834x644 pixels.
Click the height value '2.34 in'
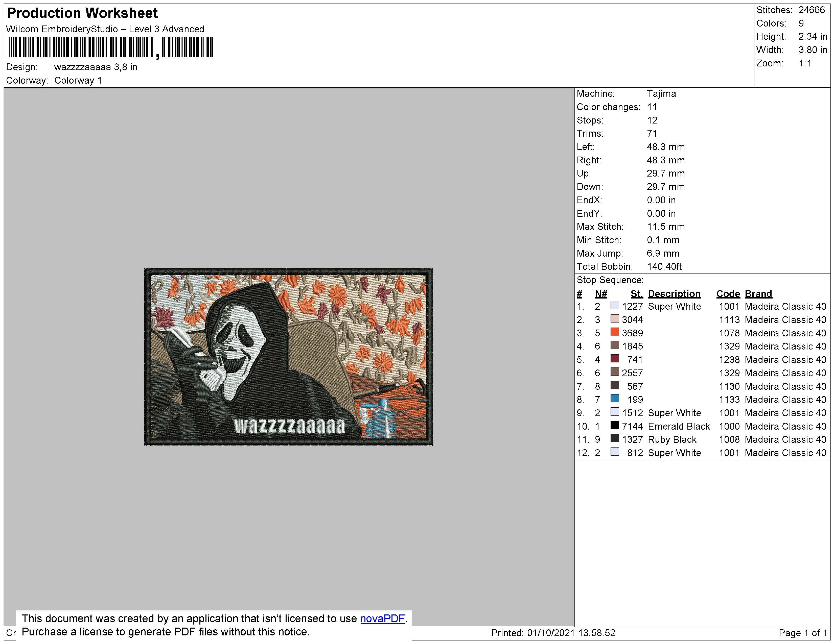(813, 37)
